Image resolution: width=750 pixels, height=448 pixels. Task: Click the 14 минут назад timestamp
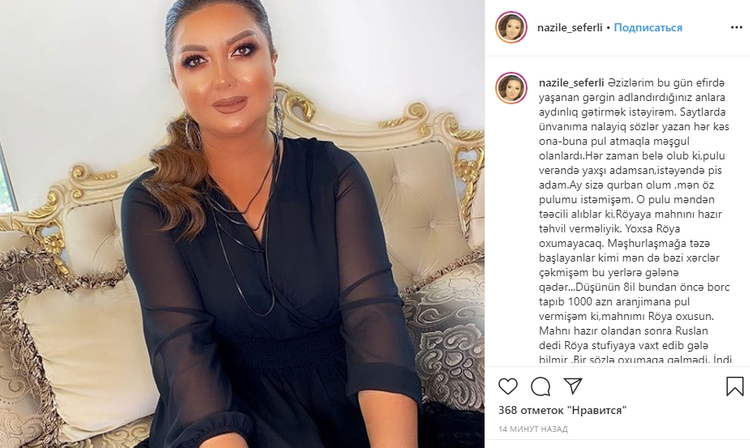(x=533, y=429)
